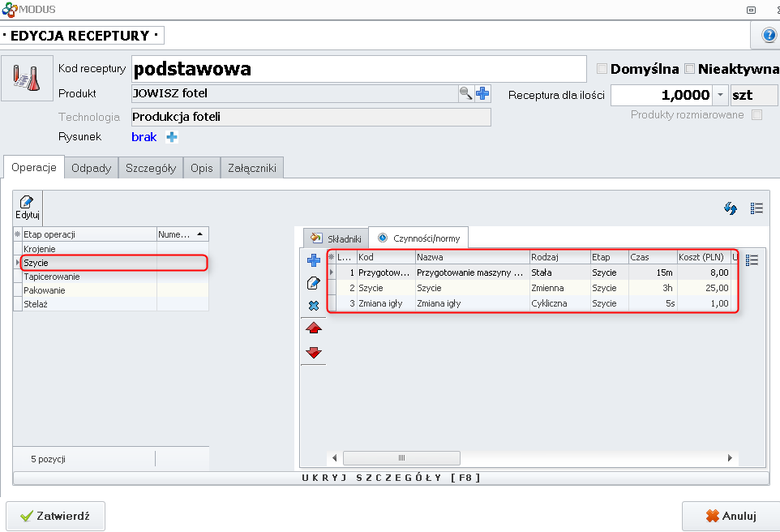Add new product with blue plus icon
This screenshot has width=780, height=532.
[482, 94]
